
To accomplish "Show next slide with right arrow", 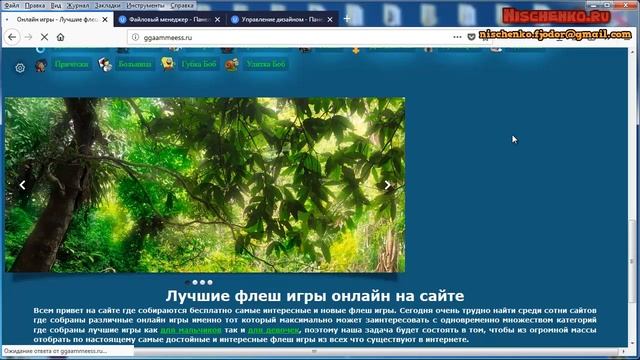I will (387, 185).
